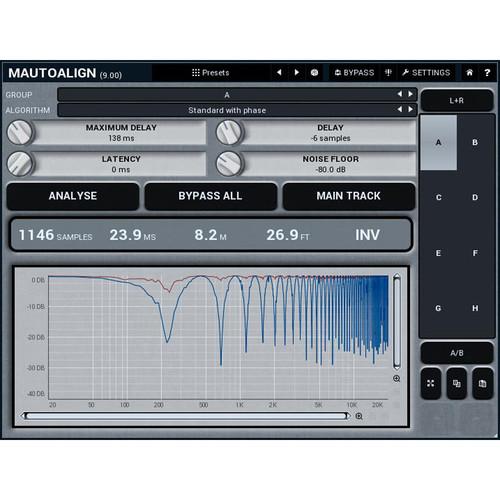Open the Presets browser

(x=211, y=73)
